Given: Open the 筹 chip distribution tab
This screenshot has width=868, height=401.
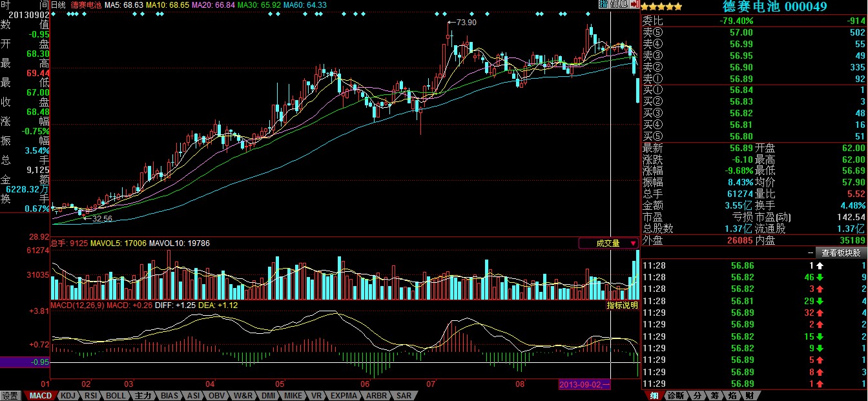Looking at the screenshot, I should [715, 395].
